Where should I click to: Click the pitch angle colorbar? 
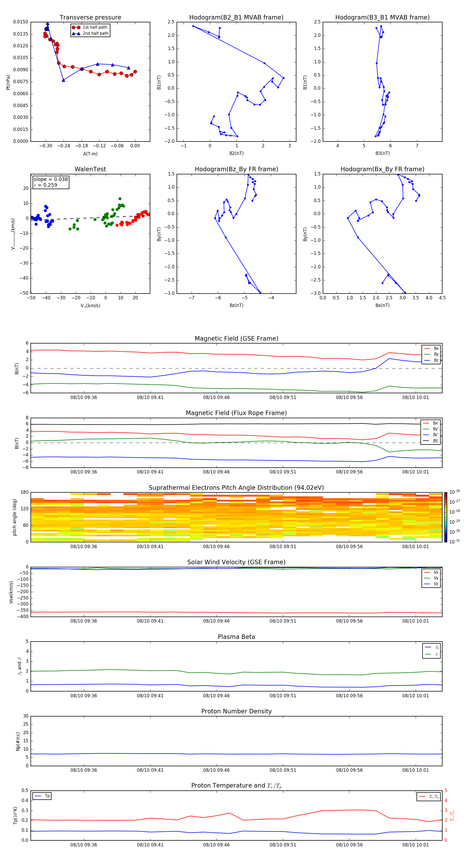tap(446, 517)
